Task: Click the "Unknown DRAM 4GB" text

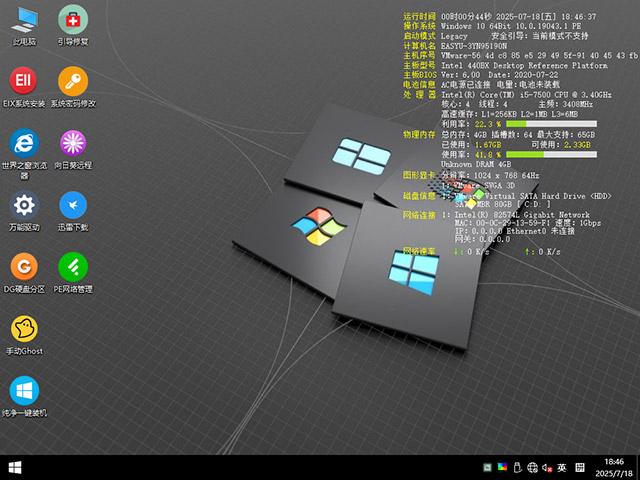Action: coord(476,164)
